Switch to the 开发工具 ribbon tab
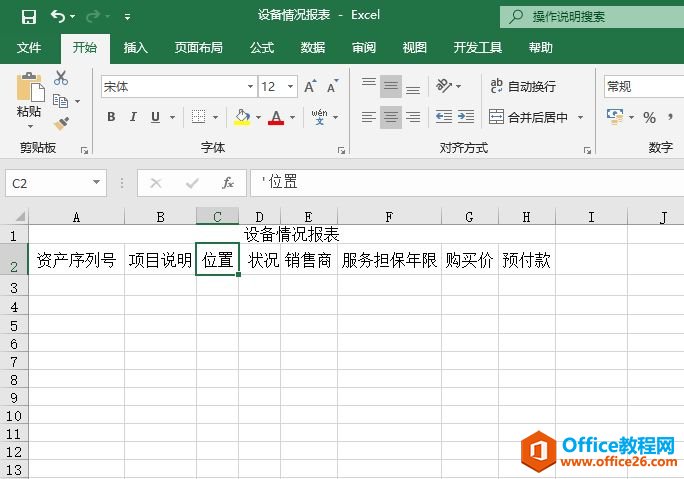This screenshot has height=479, width=684. click(478, 48)
